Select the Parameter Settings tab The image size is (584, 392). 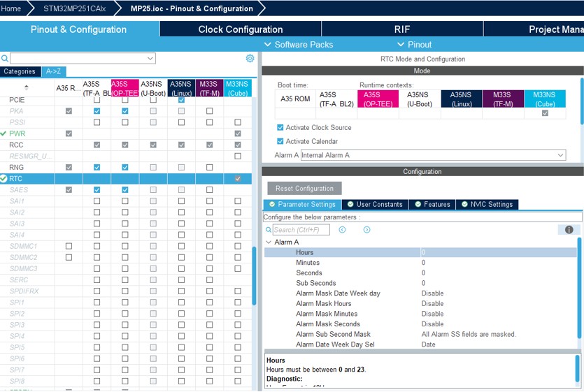[302, 204]
